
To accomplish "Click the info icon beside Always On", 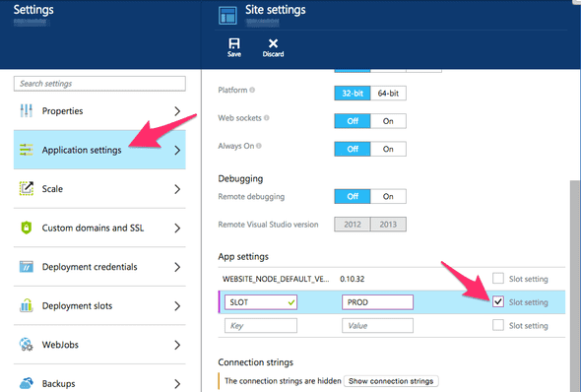I will (x=259, y=146).
